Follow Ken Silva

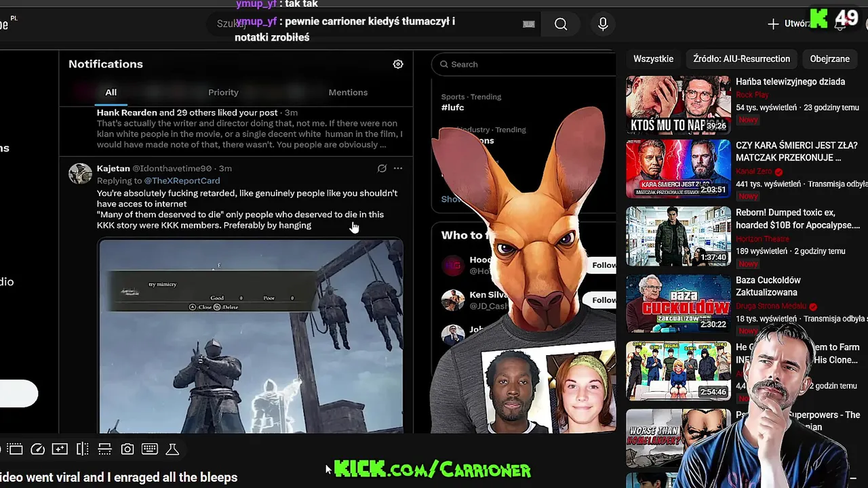[x=601, y=300]
